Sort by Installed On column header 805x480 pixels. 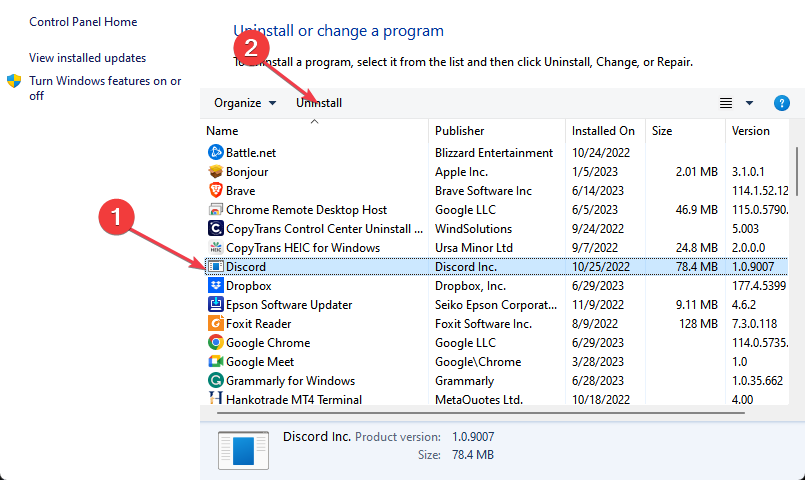click(603, 131)
